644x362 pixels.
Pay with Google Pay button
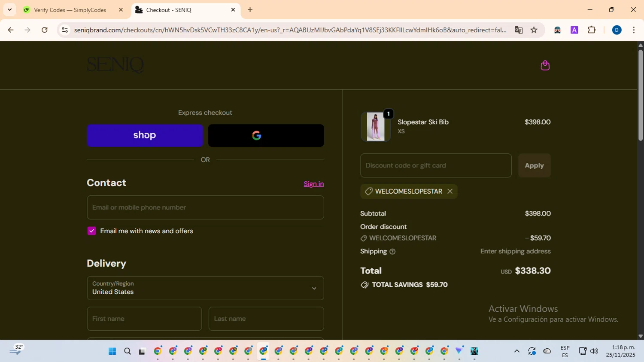tap(266, 136)
